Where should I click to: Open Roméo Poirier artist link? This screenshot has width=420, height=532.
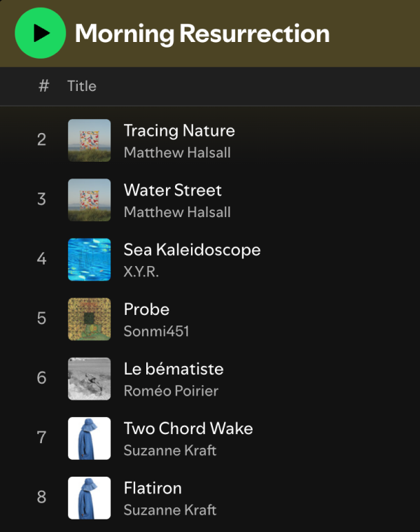point(171,391)
